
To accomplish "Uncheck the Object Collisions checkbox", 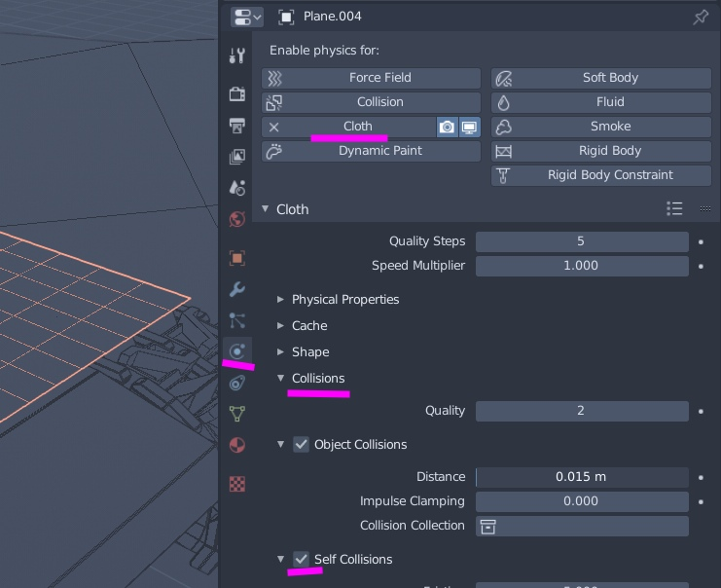I will tap(302, 445).
